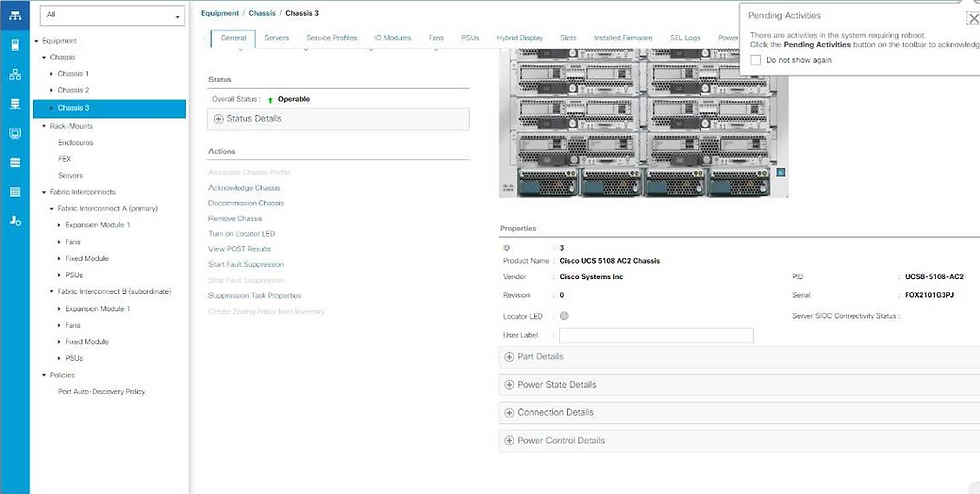This screenshot has width=980, height=494.
Task: Expand Chassis 2 tree node
Action: click(52, 90)
